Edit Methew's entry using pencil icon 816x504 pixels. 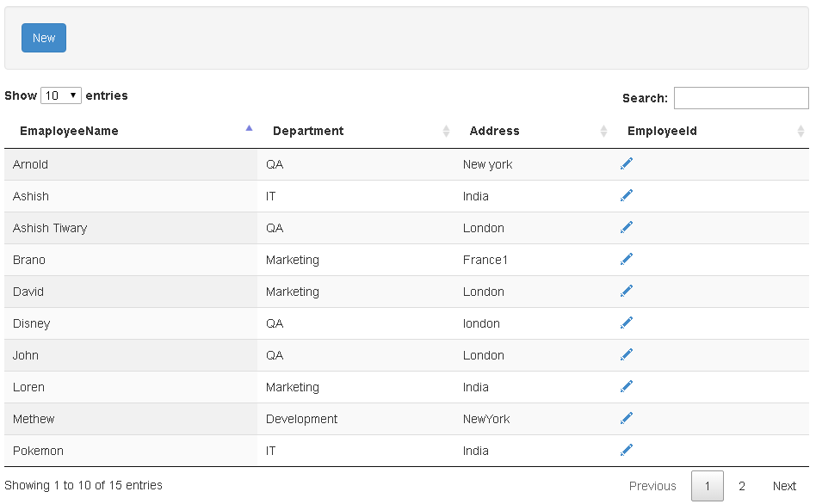coord(627,418)
